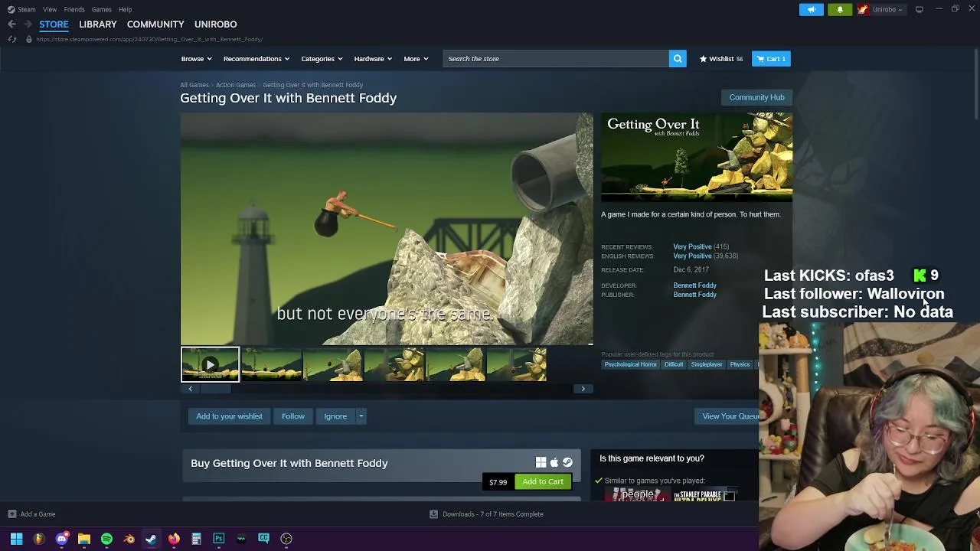
Task: Open the Friends menu
Action: pos(74,9)
